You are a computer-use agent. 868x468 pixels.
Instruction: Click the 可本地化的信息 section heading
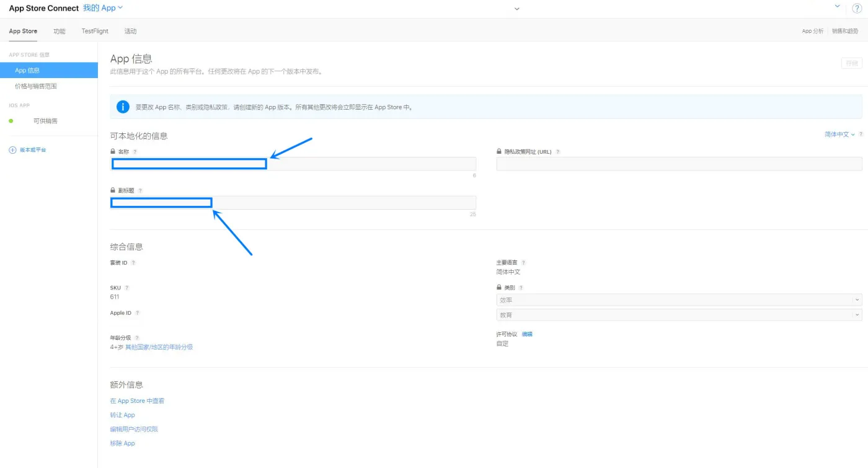point(139,136)
